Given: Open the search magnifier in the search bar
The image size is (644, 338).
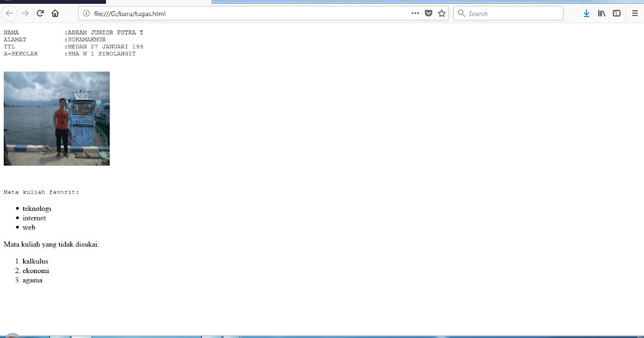Looking at the screenshot, I should (462, 13).
